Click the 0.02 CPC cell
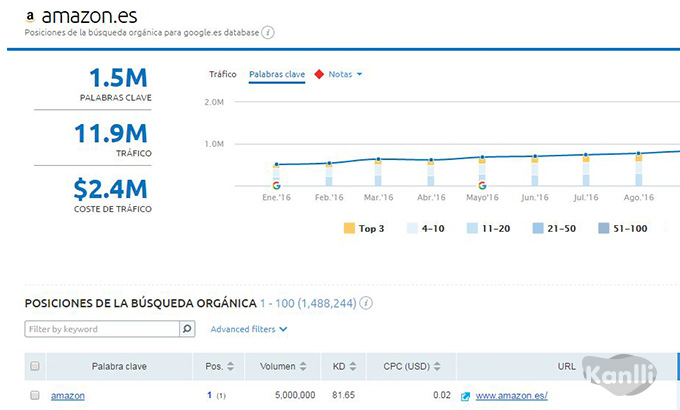 coord(442,395)
